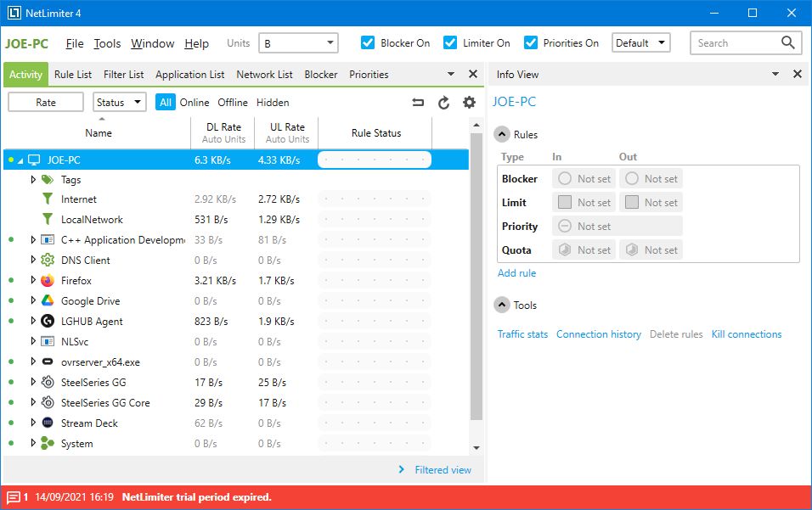Click the DNS Client gear icon

pyautogui.click(x=48, y=260)
